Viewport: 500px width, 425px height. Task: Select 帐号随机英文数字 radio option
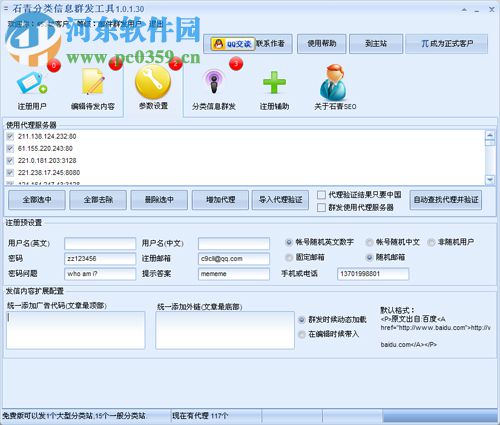[289, 242]
